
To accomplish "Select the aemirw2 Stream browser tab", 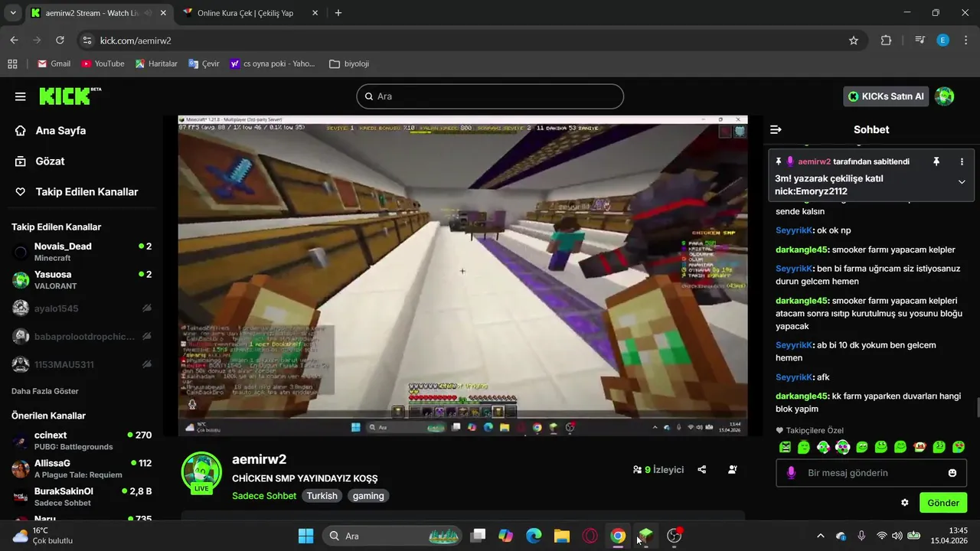I will (98, 13).
